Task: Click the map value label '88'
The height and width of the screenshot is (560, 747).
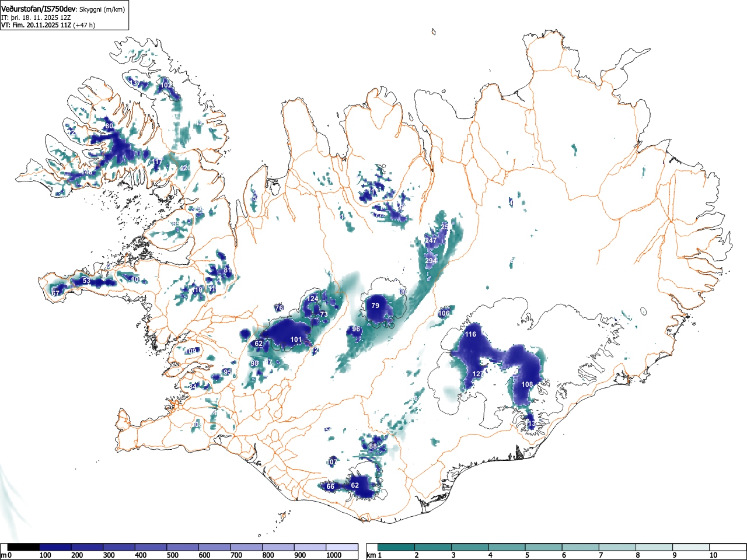Action: point(373,446)
